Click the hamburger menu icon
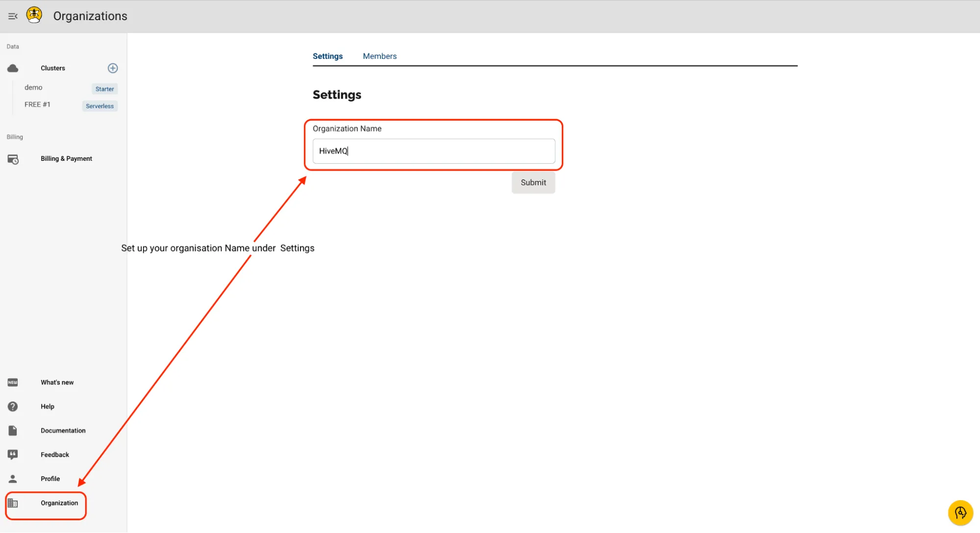Viewport: 980px width, 533px height. click(x=12, y=15)
